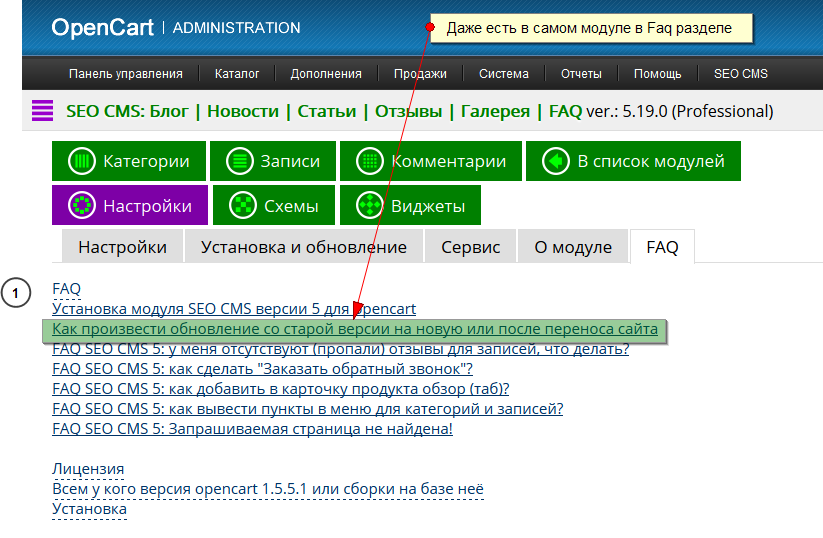Expand Всем у кого версия opencart 1.5.5.1 heading
This screenshot has height=538, width=823.
pos(268,489)
